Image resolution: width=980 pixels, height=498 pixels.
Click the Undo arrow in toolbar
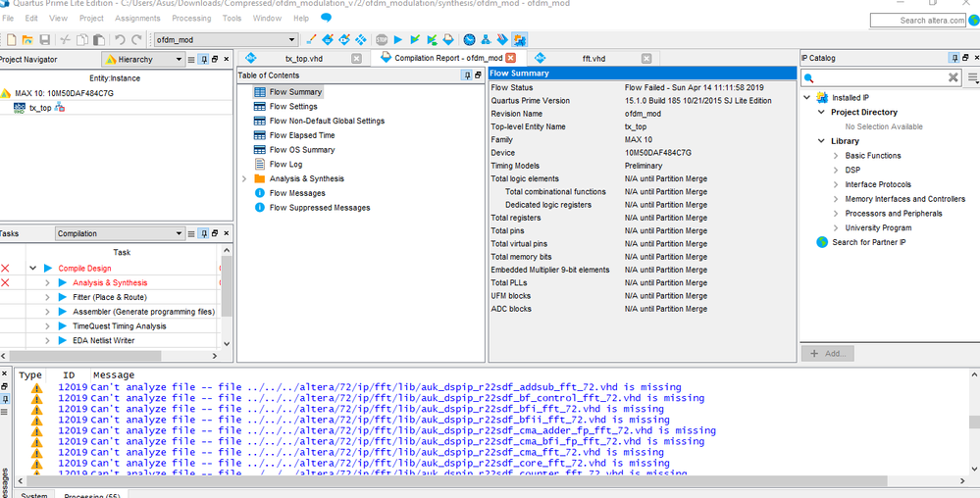[x=119, y=39]
